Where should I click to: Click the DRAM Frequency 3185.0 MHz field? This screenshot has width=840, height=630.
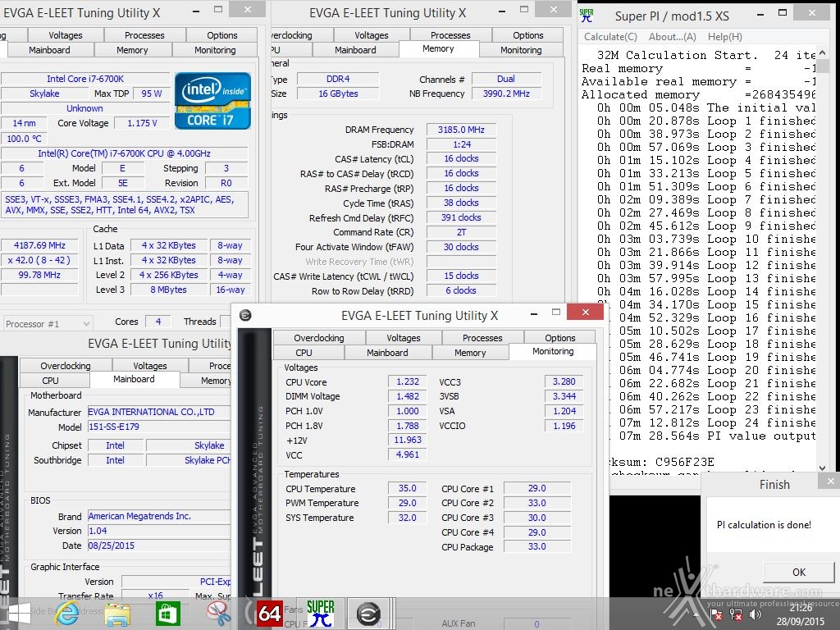pyautogui.click(x=461, y=130)
